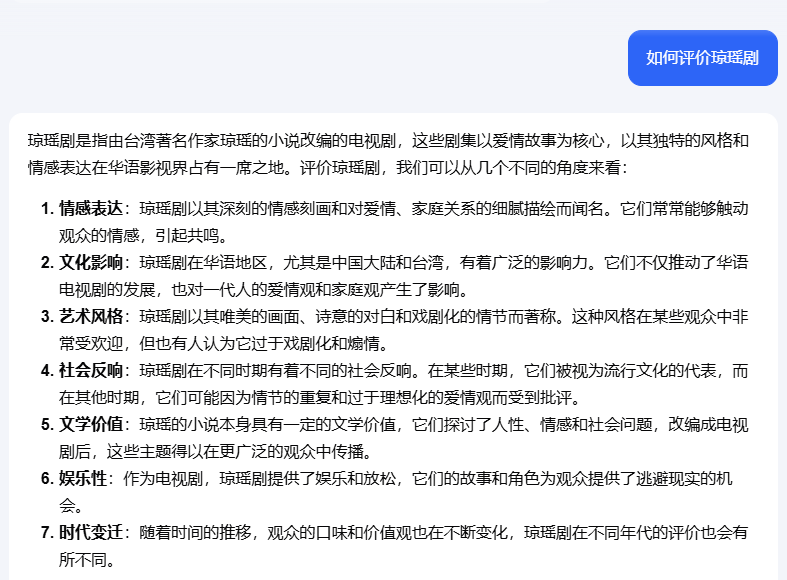The image size is (787, 580).
Task: Click the sentence ending 几个不同的角度来看
Action: tap(520, 167)
